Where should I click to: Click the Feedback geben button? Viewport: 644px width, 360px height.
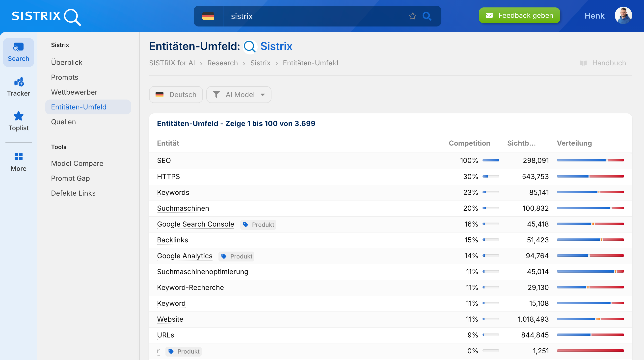click(519, 15)
